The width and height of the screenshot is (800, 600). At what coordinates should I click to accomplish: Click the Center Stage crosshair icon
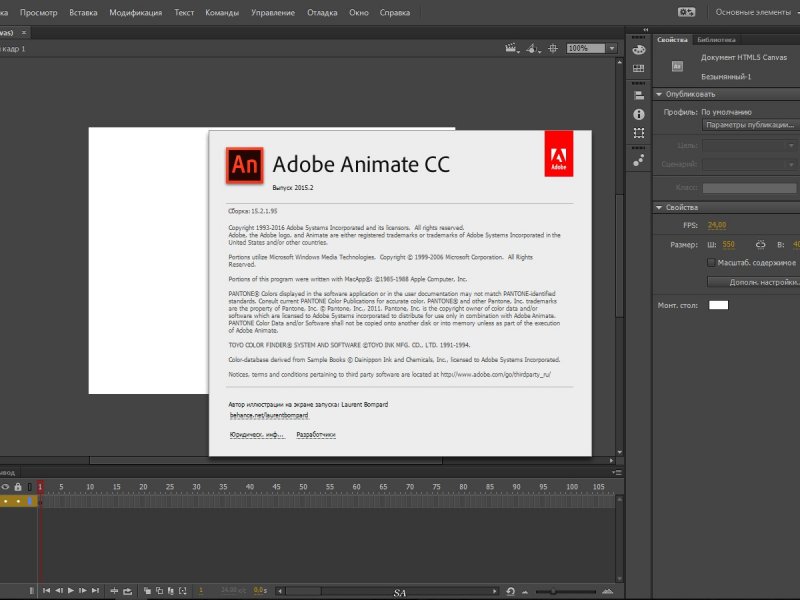[x=553, y=48]
